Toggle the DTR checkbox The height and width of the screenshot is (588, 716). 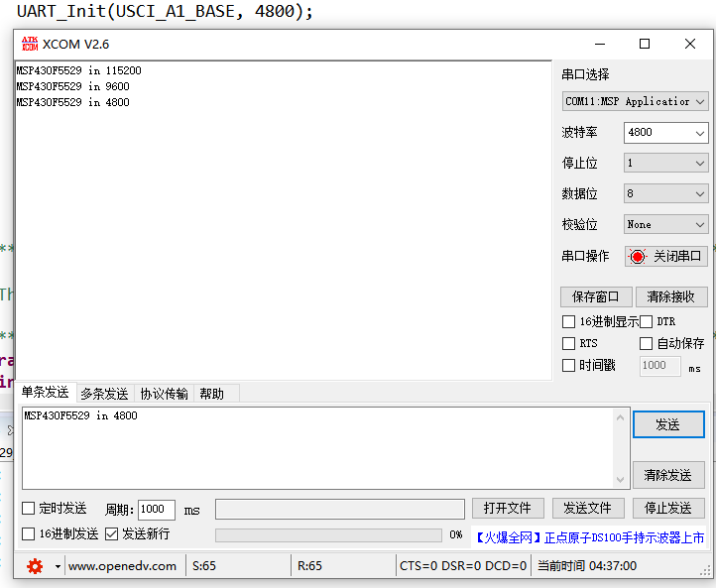tap(646, 322)
